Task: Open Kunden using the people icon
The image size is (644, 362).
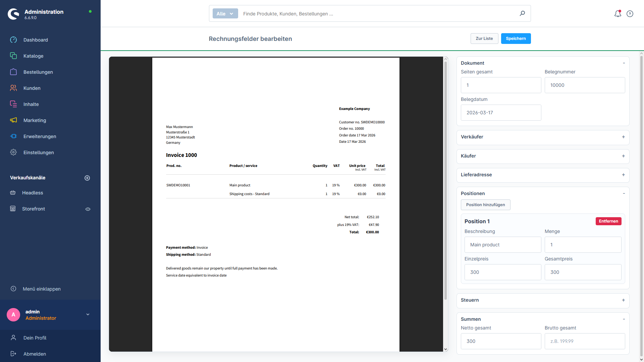Action: point(13,88)
